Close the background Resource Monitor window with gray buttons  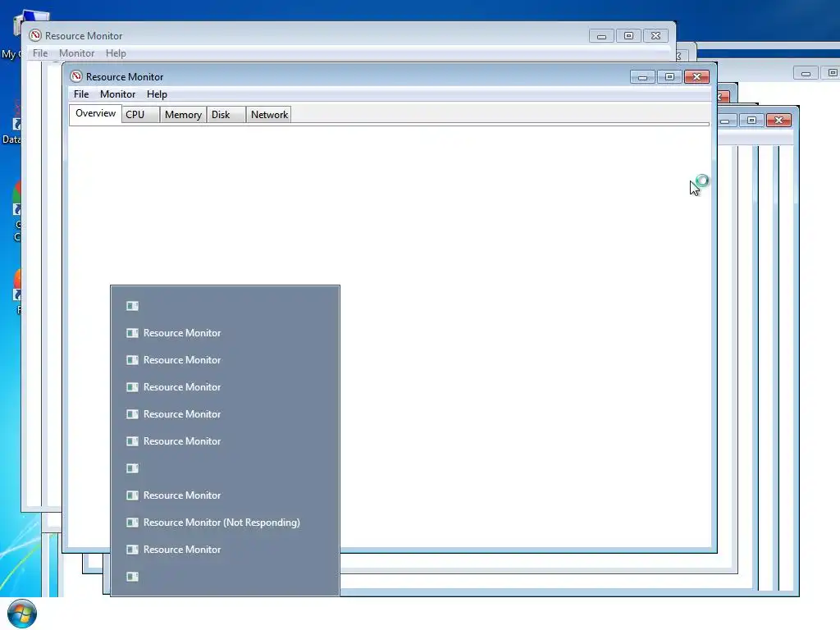pyautogui.click(x=655, y=36)
